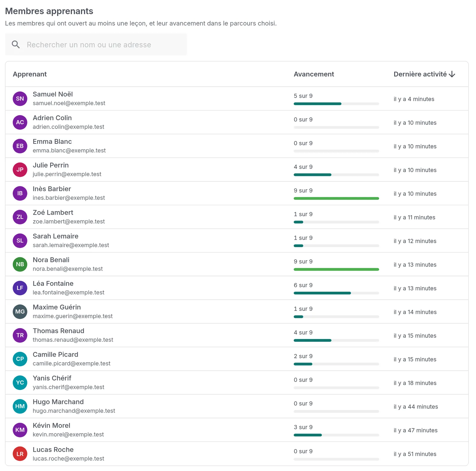This screenshot has height=471, width=476.
Task: Click the search magnifier icon
Action: (16, 45)
